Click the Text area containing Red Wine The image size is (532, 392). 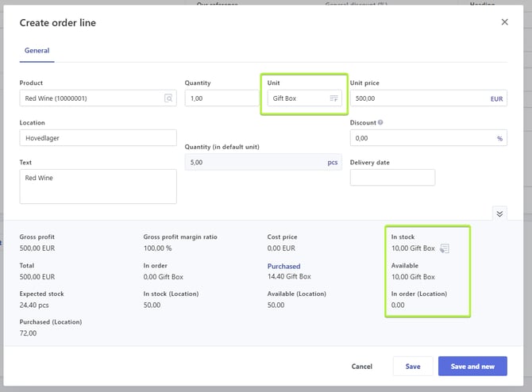click(98, 186)
